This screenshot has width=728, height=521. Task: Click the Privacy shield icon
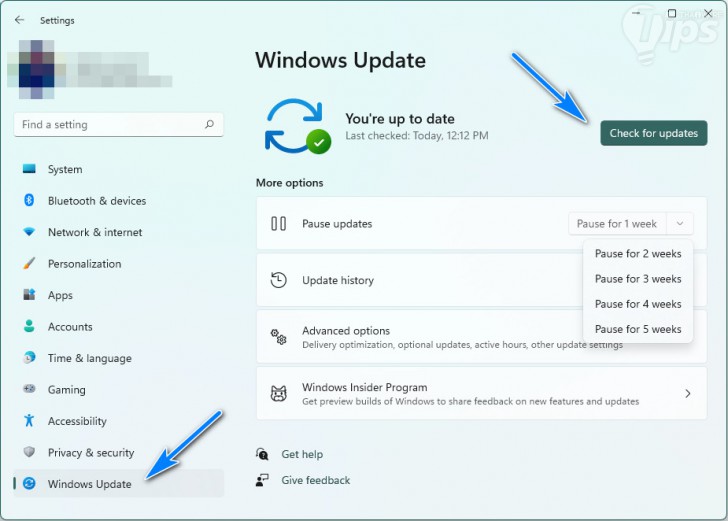pyautogui.click(x=29, y=452)
